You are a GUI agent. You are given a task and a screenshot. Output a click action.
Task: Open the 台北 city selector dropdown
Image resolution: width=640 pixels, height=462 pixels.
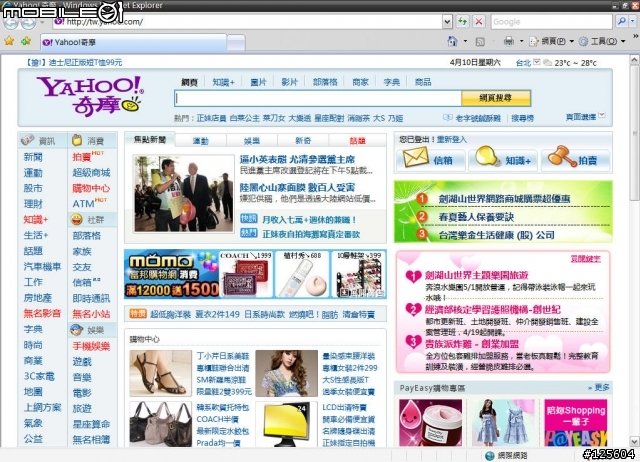[x=537, y=62]
